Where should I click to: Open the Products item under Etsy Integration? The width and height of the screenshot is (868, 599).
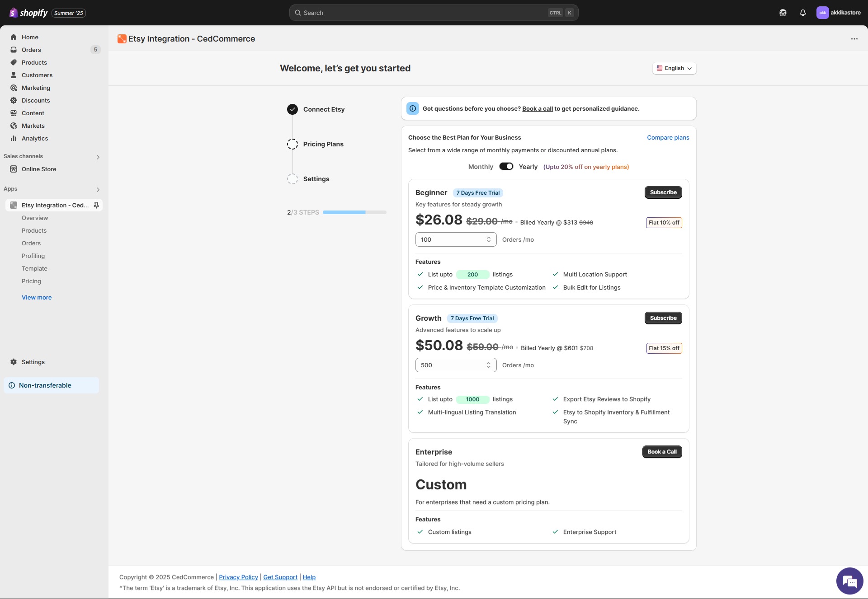point(34,230)
